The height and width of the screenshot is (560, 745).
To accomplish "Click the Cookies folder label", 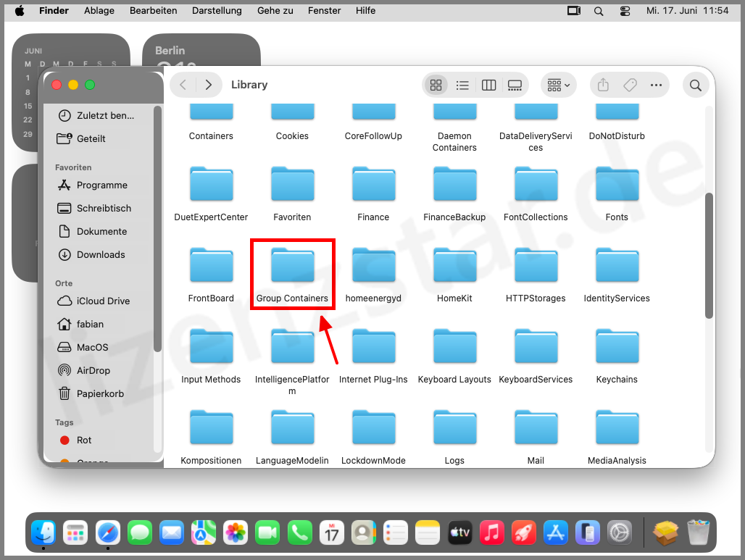I will [292, 136].
